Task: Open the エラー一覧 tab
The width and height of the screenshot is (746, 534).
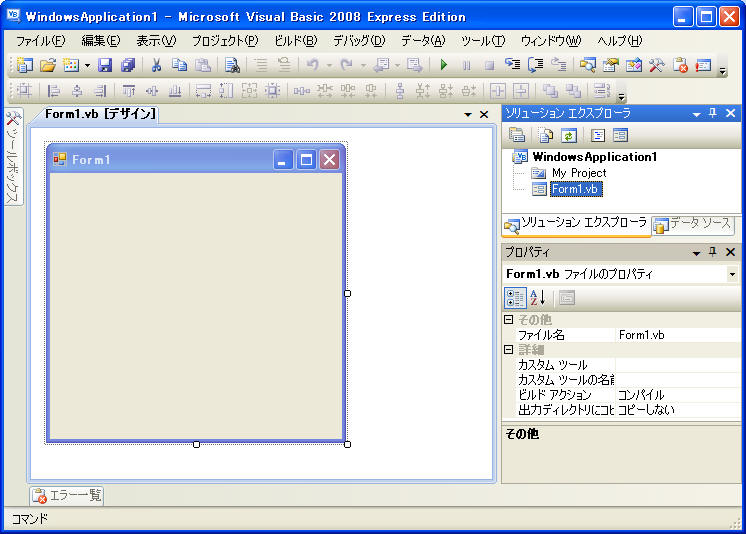Action: 67,496
